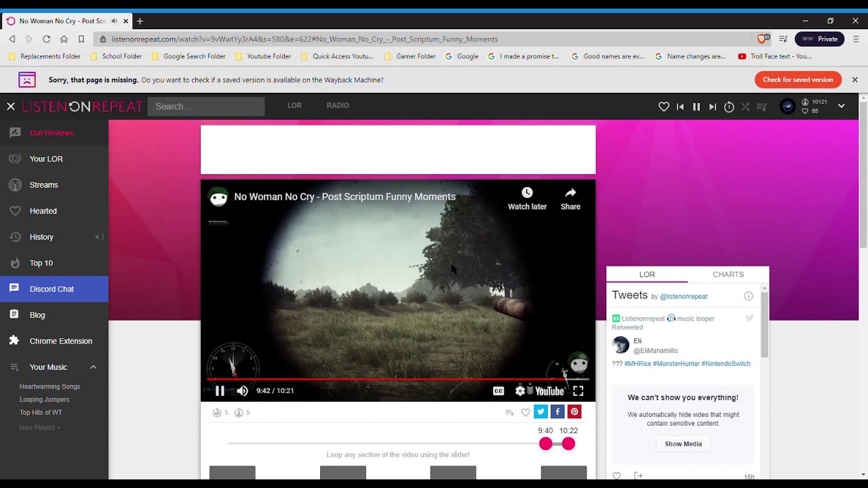Open YouTube player settings gear
Viewport: 868px width, 488px height.
pos(520,390)
